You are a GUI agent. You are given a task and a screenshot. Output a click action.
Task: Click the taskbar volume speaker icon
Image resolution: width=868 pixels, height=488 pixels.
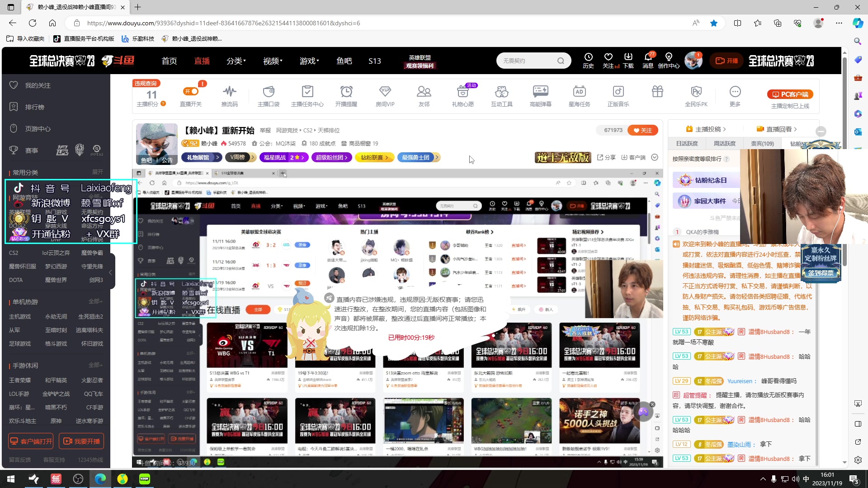point(795,479)
